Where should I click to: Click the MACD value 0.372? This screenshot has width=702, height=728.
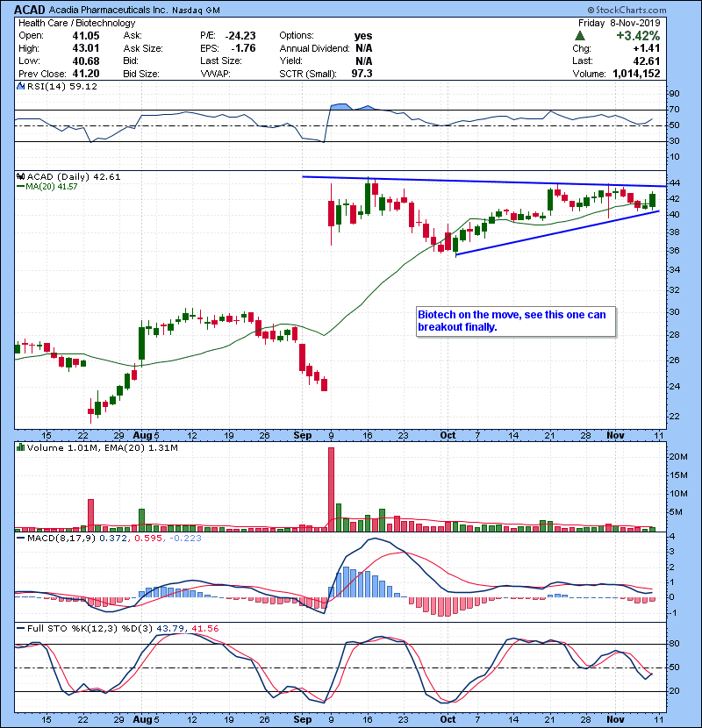pyautogui.click(x=113, y=539)
